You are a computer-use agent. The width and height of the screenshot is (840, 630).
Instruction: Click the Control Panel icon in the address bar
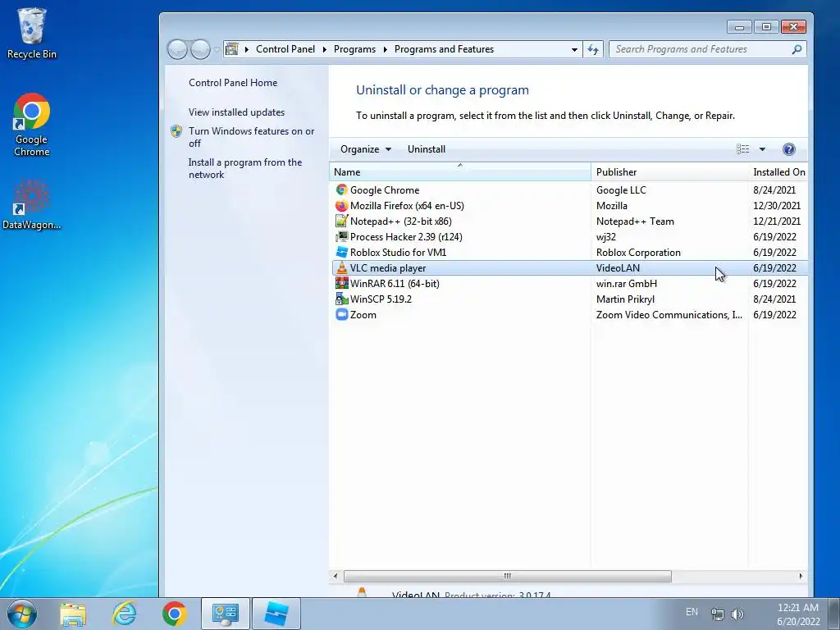coord(231,49)
